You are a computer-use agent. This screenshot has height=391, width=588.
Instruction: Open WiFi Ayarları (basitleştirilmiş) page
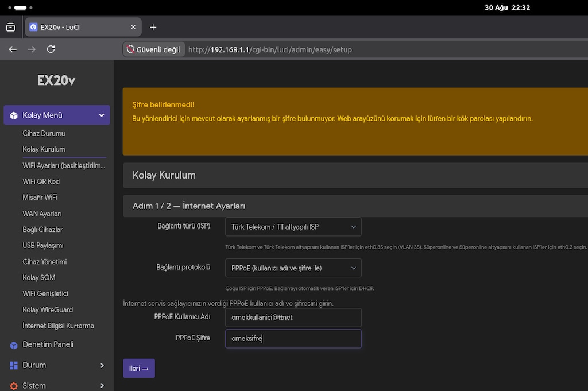(64, 165)
